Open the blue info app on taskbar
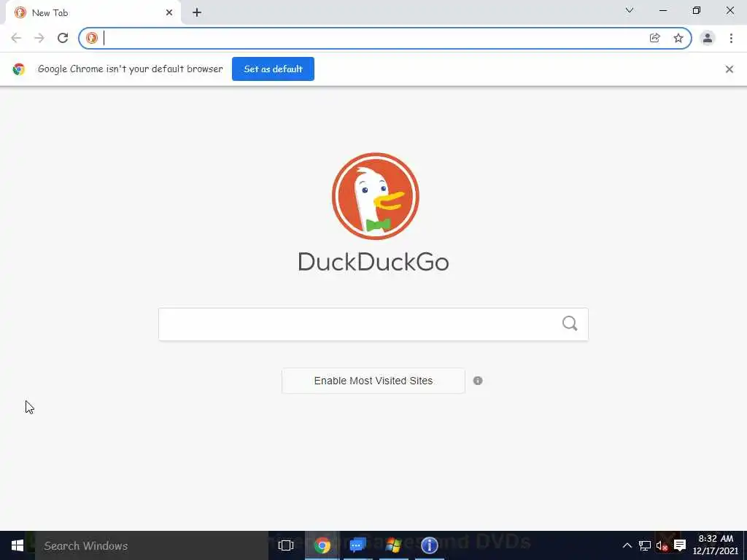 click(x=429, y=545)
